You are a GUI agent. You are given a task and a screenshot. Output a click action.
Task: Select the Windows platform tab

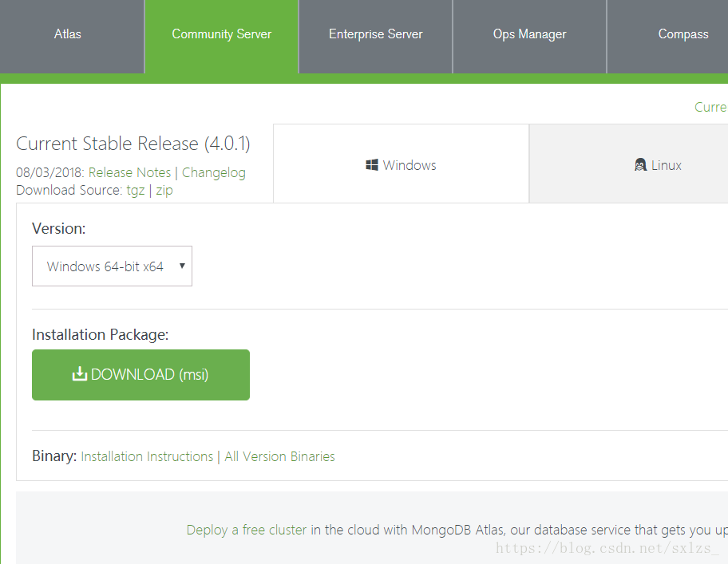click(402, 164)
